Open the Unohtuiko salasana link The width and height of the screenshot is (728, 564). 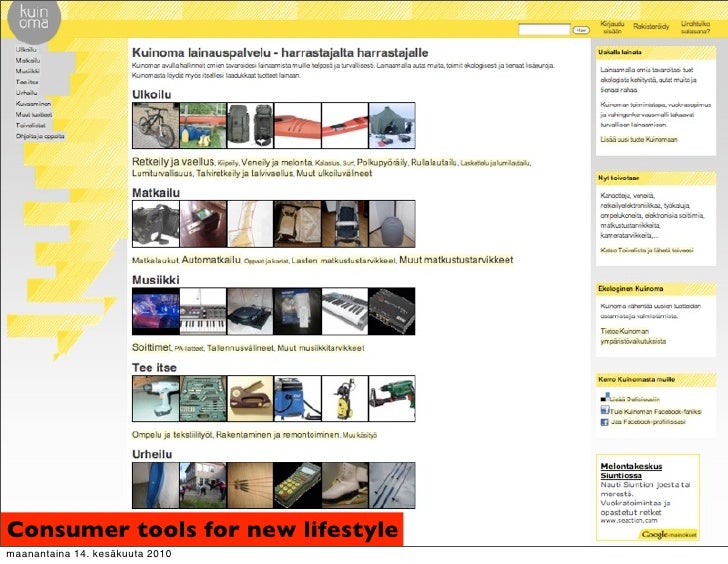coord(696,27)
